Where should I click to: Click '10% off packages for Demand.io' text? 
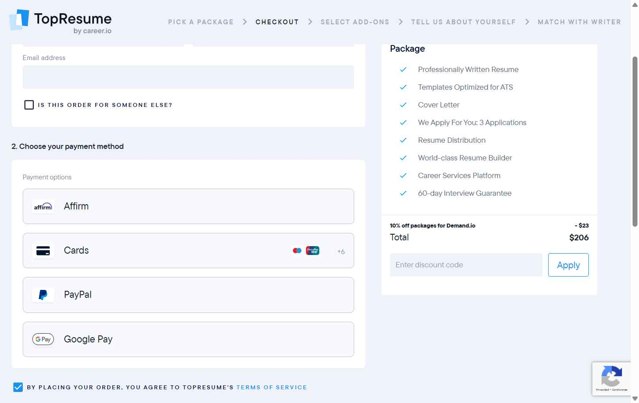point(432,226)
